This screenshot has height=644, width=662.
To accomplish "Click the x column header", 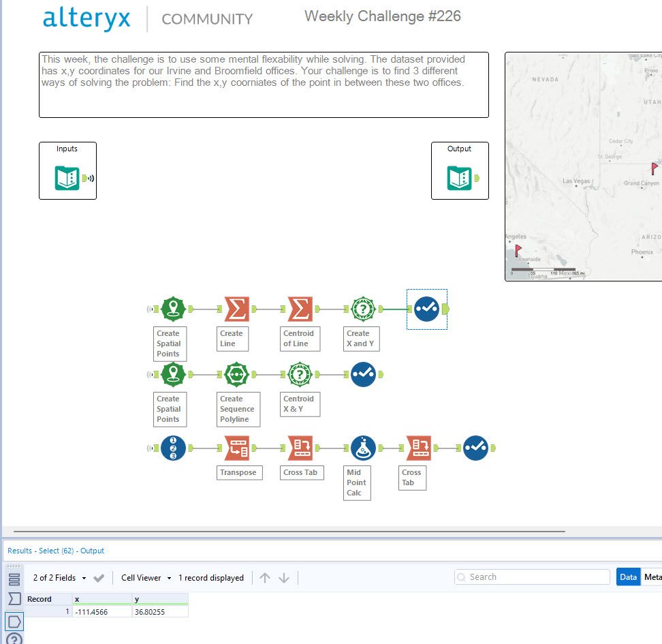I will tap(101, 599).
